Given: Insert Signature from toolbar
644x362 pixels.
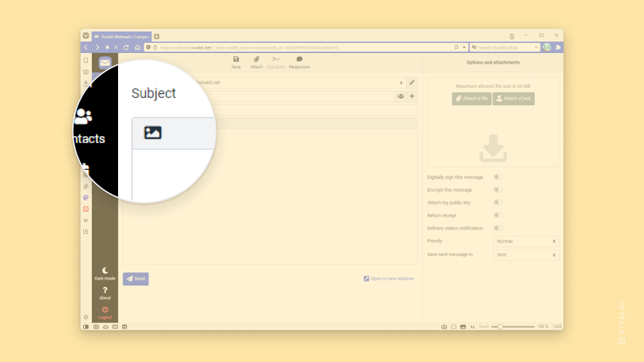Looking at the screenshot, I should (276, 62).
